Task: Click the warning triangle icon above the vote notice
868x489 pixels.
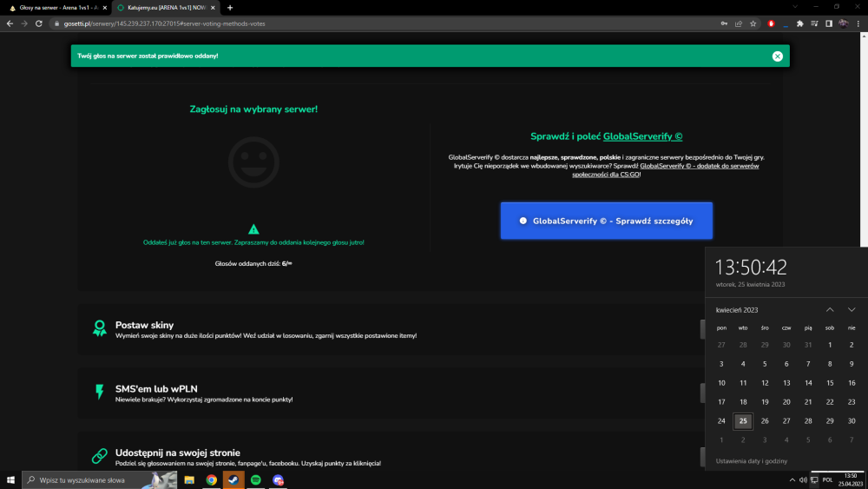Action: point(253,229)
